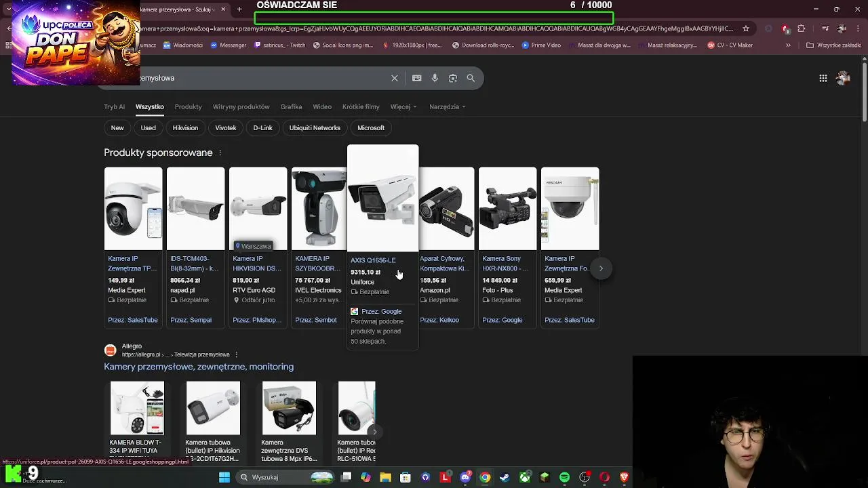Viewport: 868px width, 488px height.
Task: Open the Messenger bookmark
Action: [x=229, y=45]
